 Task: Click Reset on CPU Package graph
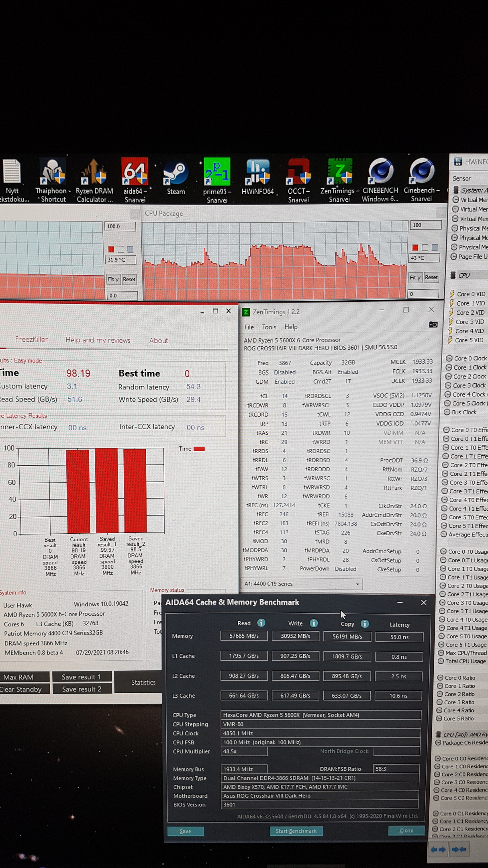pos(431,277)
